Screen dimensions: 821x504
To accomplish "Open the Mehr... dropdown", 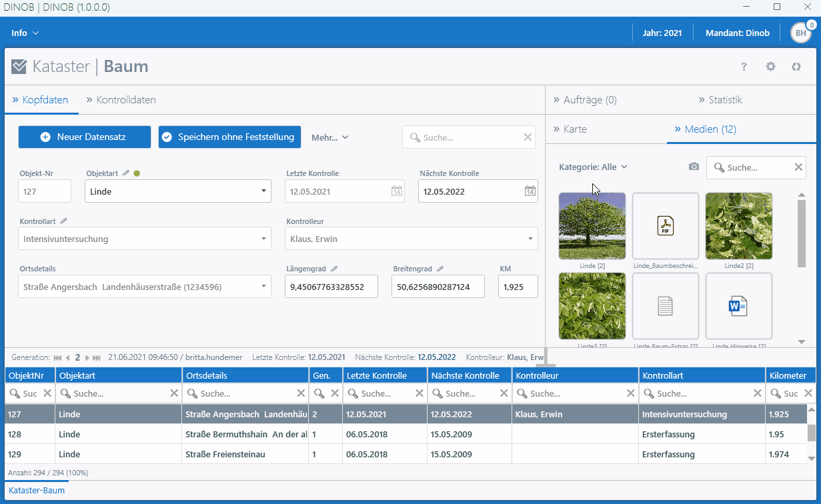I will pyautogui.click(x=330, y=137).
